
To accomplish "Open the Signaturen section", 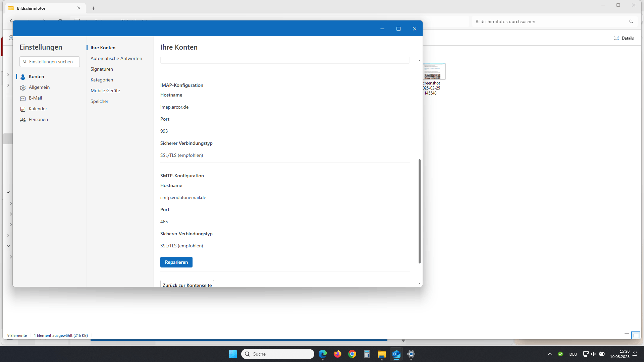I will point(102,69).
